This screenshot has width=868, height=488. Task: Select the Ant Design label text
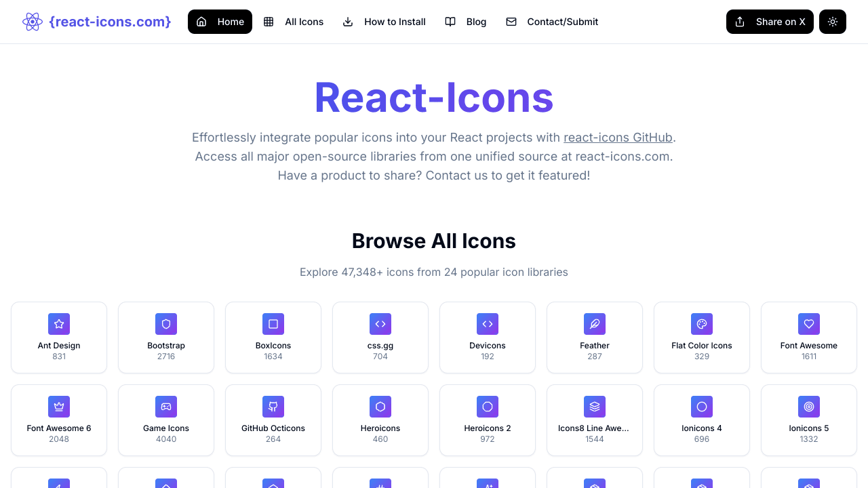point(59,346)
